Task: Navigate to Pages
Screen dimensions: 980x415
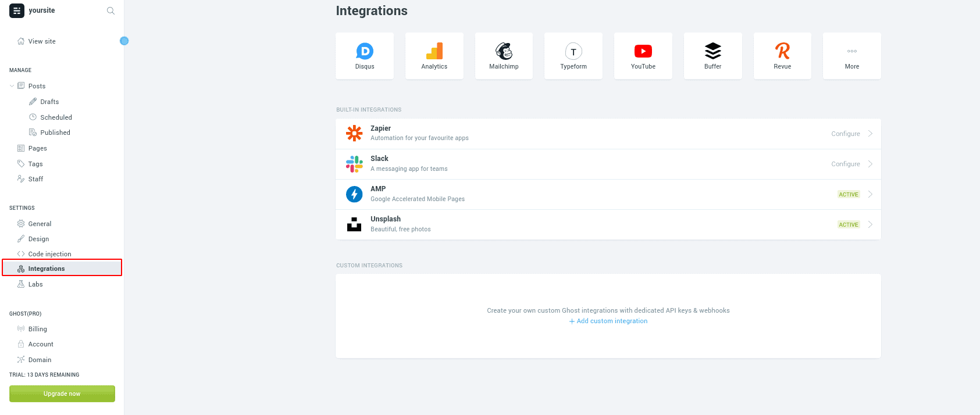Action: click(x=38, y=148)
